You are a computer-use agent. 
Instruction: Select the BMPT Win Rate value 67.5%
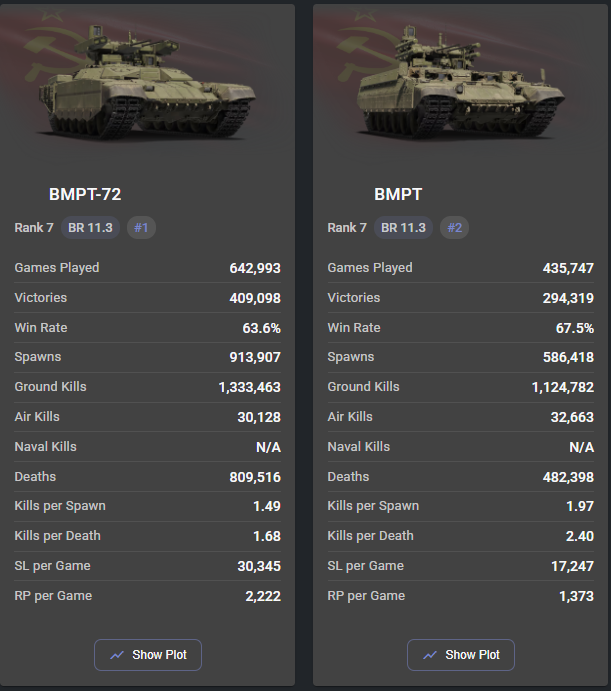click(573, 328)
